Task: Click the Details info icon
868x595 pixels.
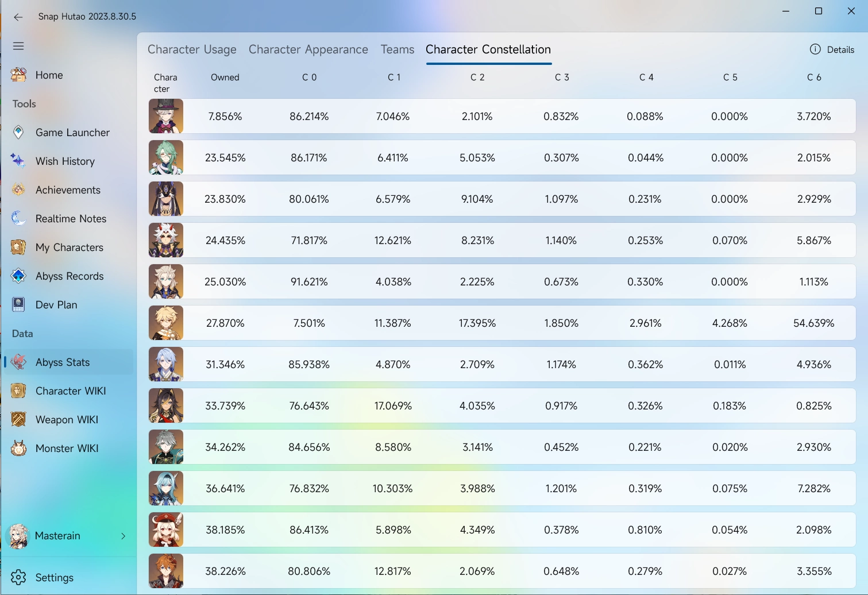Action: pyautogui.click(x=815, y=49)
